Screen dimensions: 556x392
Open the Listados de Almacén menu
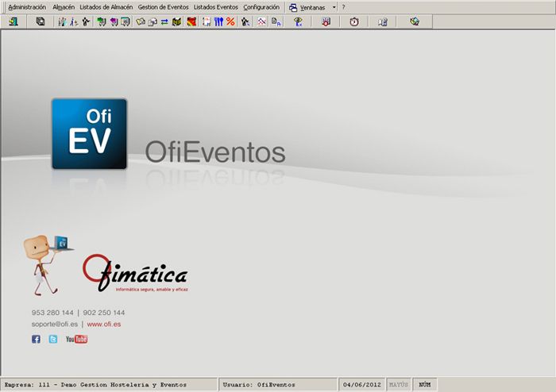(x=106, y=7)
